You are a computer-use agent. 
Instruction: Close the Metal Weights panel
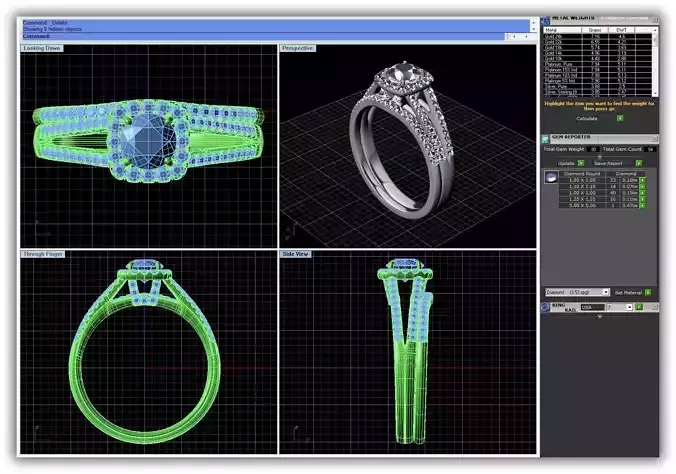click(654, 19)
